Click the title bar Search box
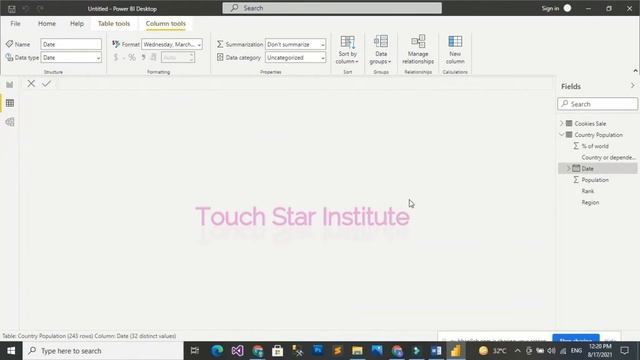This screenshot has height=360, width=640. 332,8
